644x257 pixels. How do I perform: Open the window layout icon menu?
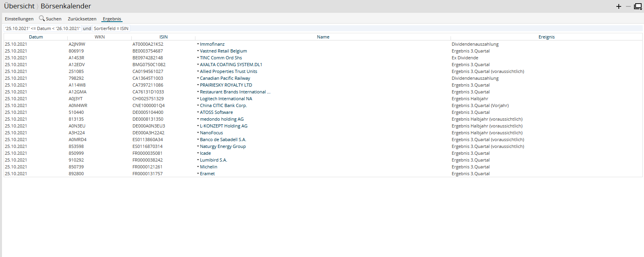point(638,6)
